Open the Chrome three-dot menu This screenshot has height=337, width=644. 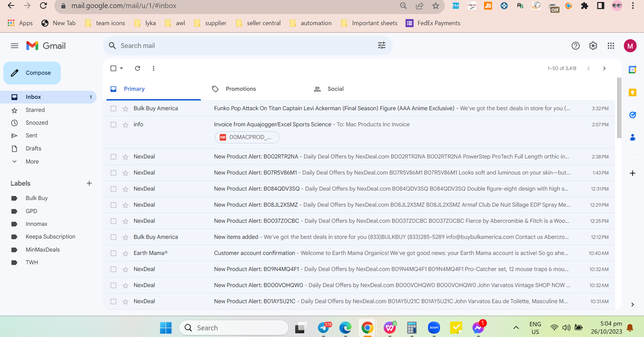(633, 6)
